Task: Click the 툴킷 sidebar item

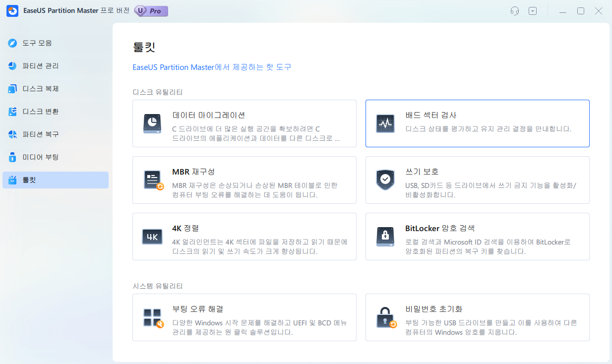Action: pyautogui.click(x=29, y=180)
